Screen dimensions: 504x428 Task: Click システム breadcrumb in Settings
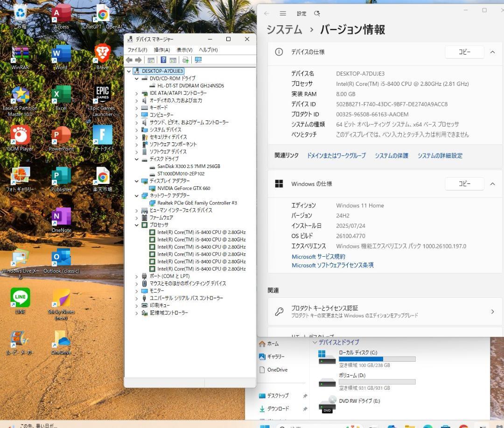284,29
